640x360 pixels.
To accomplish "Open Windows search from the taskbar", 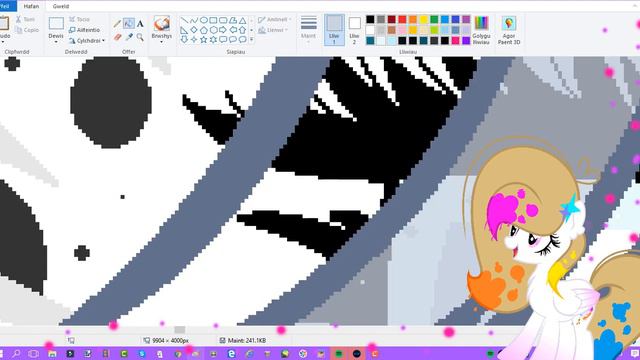I will (x=16, y=353).
